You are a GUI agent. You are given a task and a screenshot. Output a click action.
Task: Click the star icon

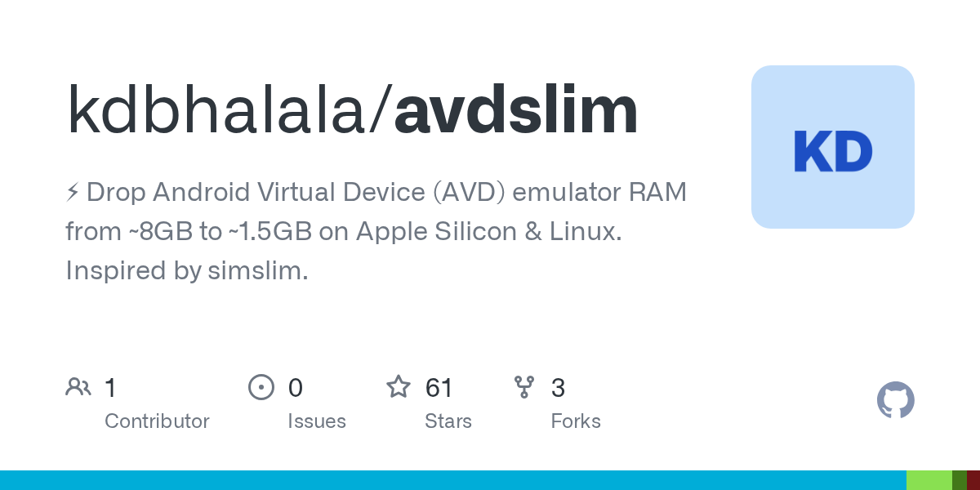(x=399, y=386)
